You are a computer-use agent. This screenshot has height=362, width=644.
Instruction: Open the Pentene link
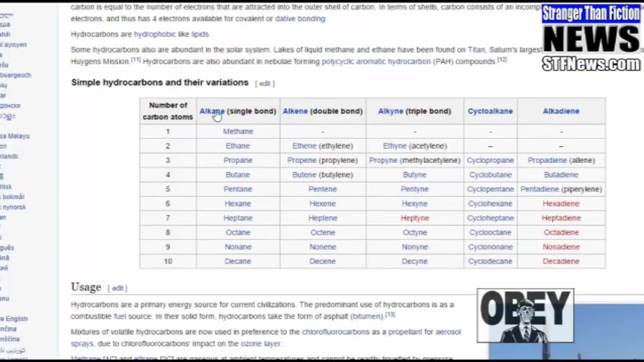coord(323,189)
